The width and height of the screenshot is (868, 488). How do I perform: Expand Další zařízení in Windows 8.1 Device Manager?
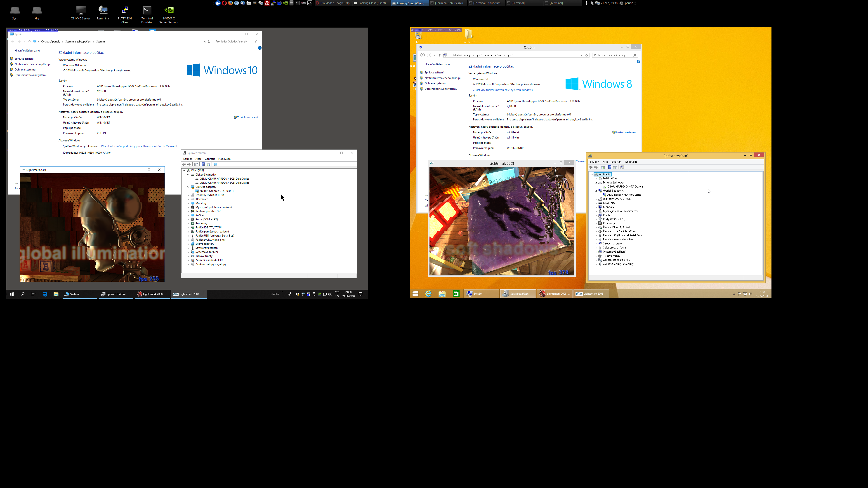(x=596, y=179)
